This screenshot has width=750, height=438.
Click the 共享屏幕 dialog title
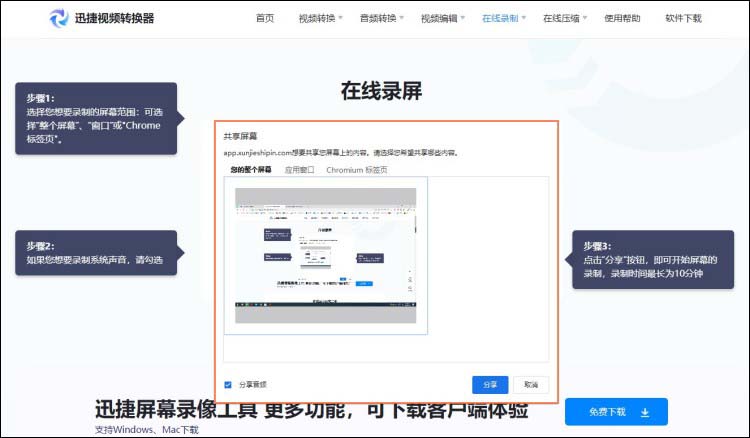pos(241,136)
